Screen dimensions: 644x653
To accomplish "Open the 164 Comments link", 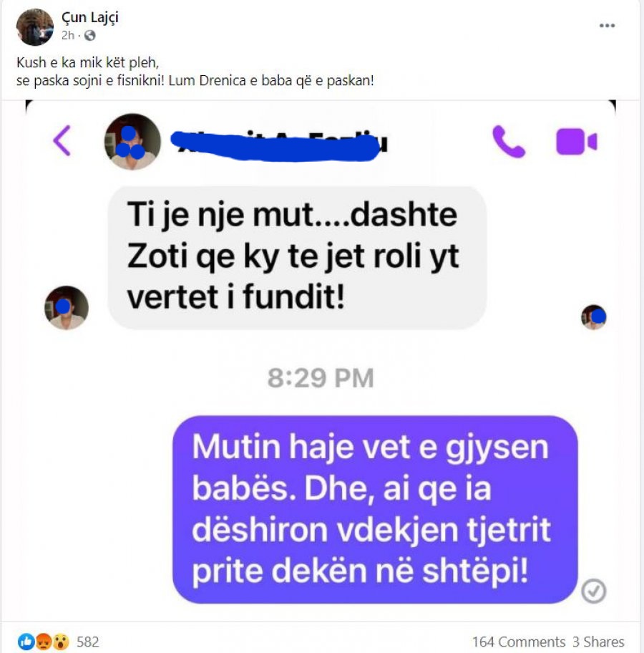I will (x=518, y=642).
